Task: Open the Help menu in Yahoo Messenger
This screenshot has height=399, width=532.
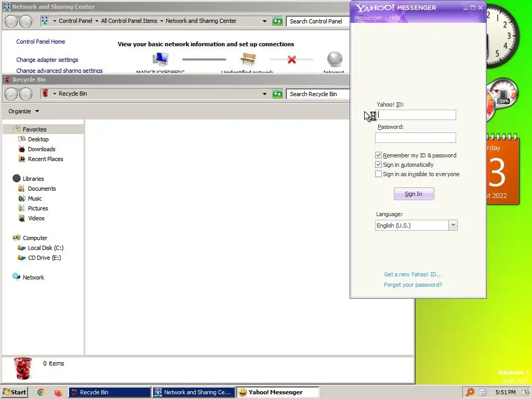Action: click(395, 18)
